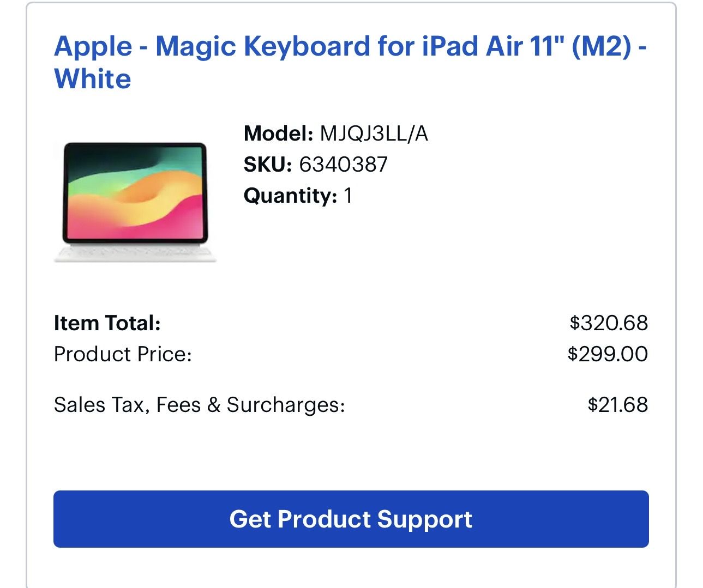Open the Apple Magic Keyboard product title link

pyautogui.click(x=349, y=46)
